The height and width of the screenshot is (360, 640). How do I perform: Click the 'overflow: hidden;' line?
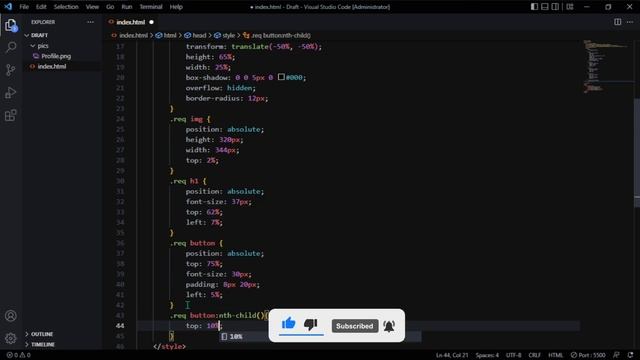220,88
